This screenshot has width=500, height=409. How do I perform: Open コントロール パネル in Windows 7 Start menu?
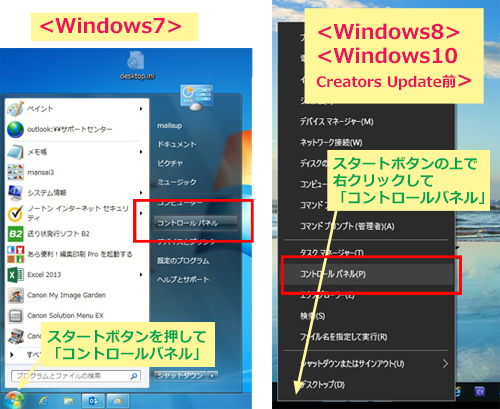click(x=196, y=223)
